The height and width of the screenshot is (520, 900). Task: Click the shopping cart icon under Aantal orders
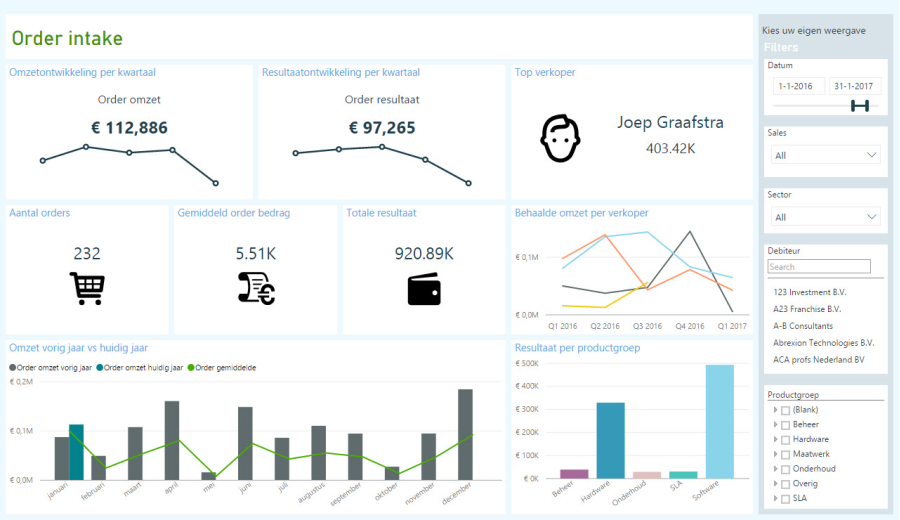pyautogui.click(x=87, y=288)
